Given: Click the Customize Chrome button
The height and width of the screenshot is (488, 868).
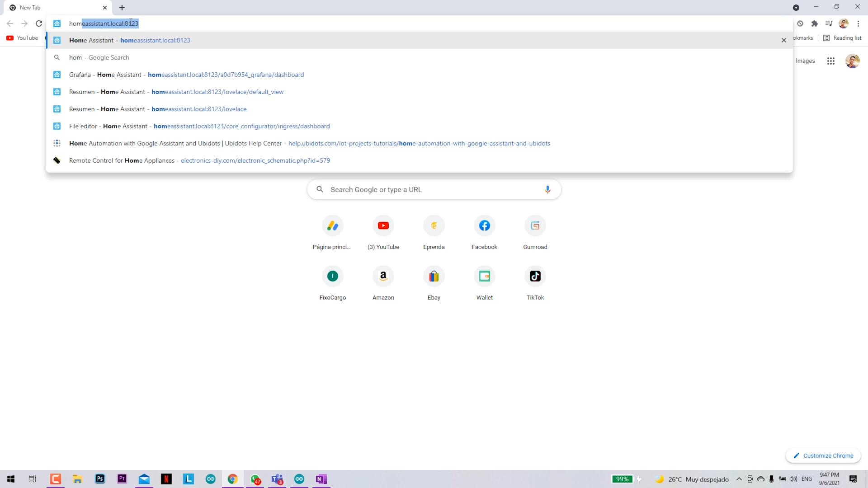Looking at the screenshot, I should (x=823, y=455).
